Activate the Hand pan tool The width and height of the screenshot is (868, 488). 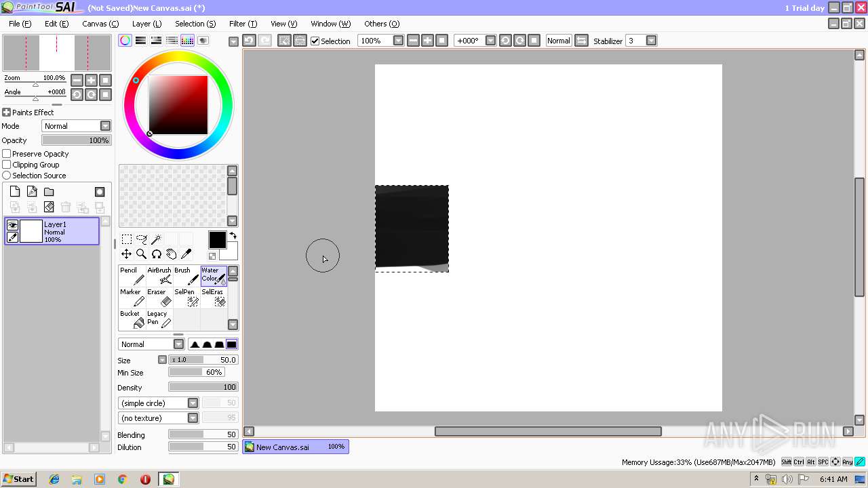tap(172, 254)
